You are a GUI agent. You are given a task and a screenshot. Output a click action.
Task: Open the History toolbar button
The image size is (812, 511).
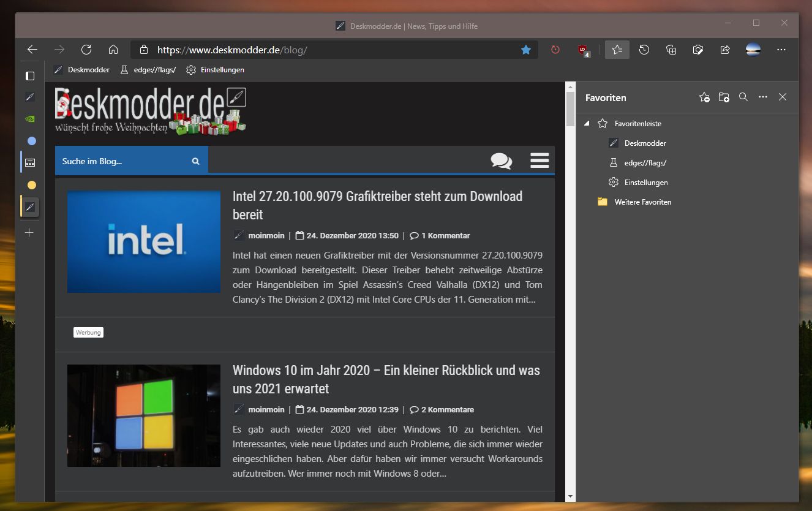(644, 50)
